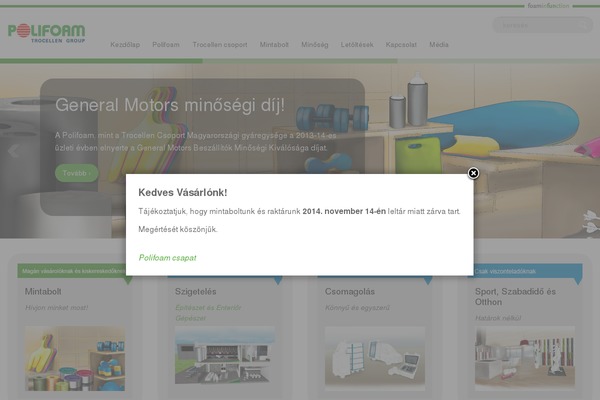The image size is (600, 400).
Task: Click the Tovább button on slider
Action: click(77, 173)
